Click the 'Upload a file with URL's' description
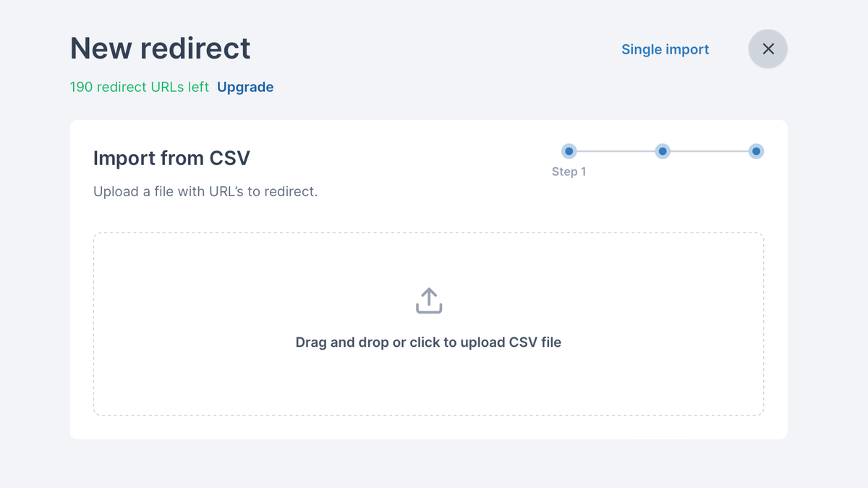The image size is (868, 488). [x=205, y=192]
